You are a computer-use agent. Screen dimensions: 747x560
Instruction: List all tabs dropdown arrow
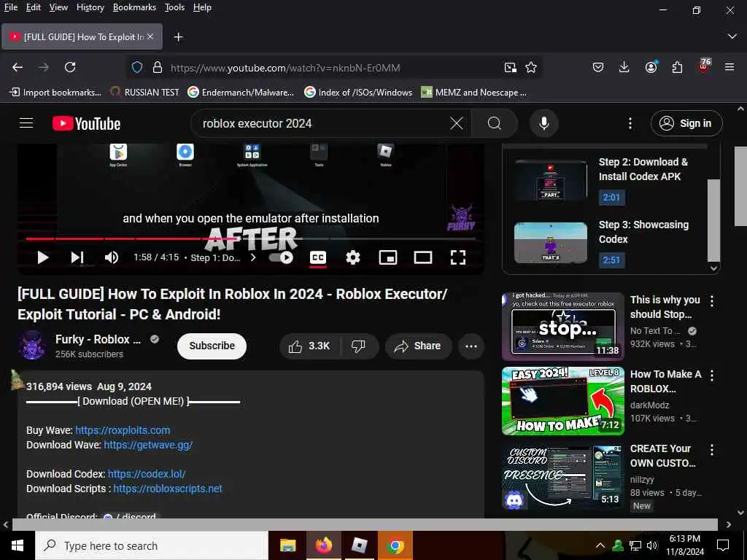[x=732, y=36]
